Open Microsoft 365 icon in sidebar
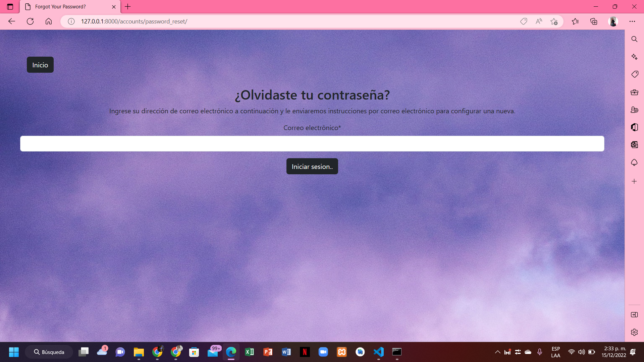Viewport: 644px width, 362px height. tap(634, 127)
